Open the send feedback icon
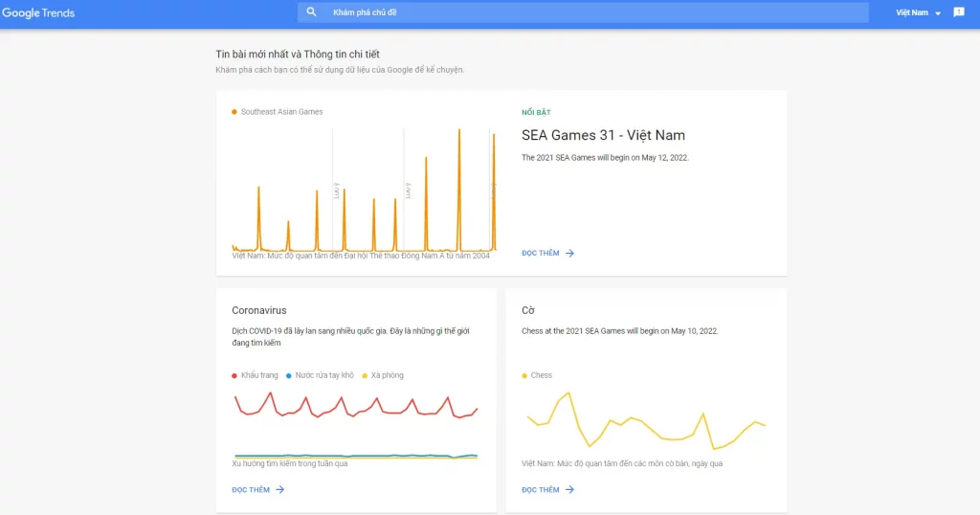Viewport: 980px width, 515px height. click(x=959, y=11)
